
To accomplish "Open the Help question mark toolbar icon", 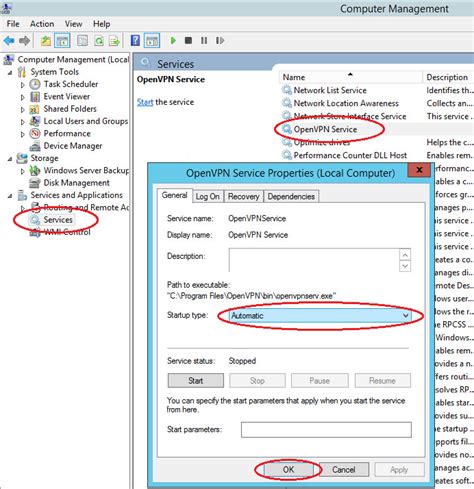I will pyautogui.click(x=135, y=41).
